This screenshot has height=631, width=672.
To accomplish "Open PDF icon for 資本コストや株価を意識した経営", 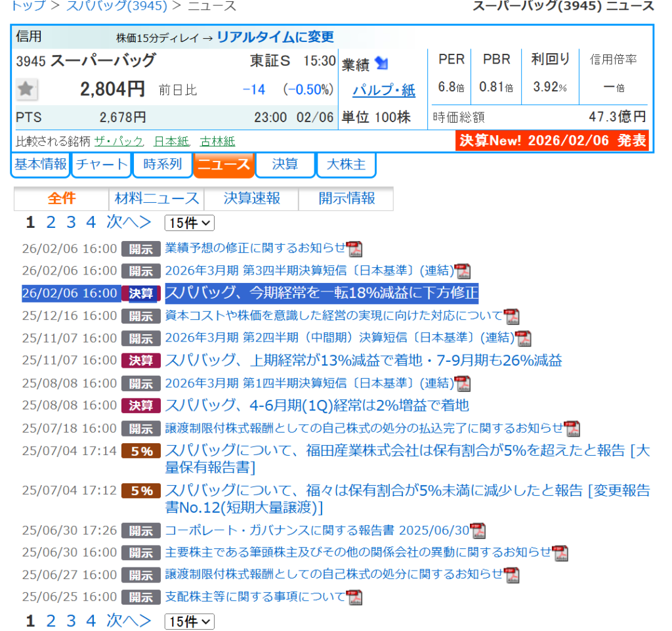I will tap(511, 316).
